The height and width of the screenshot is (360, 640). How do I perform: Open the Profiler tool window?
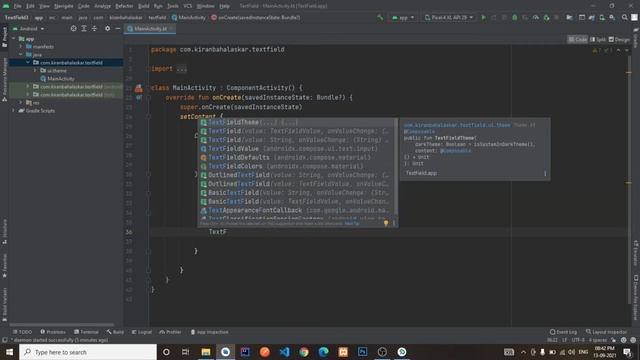click(170, 332)
